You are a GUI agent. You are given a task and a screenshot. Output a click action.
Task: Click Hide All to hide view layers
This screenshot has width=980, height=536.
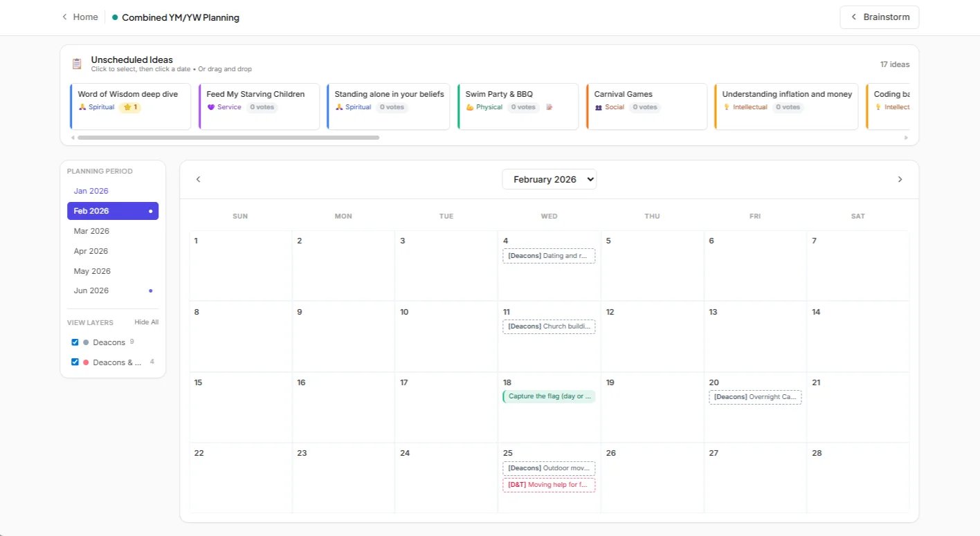point(145,322)
